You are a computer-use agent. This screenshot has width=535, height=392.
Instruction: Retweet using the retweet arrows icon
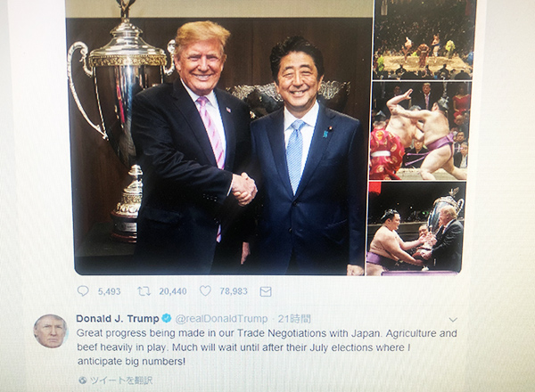click(x=144, y=291)
